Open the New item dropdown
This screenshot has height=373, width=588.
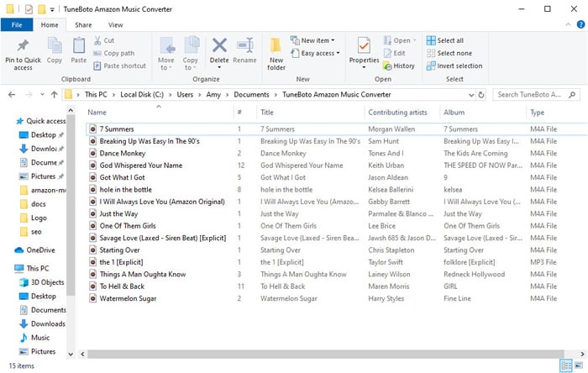[x=312, y=40]
